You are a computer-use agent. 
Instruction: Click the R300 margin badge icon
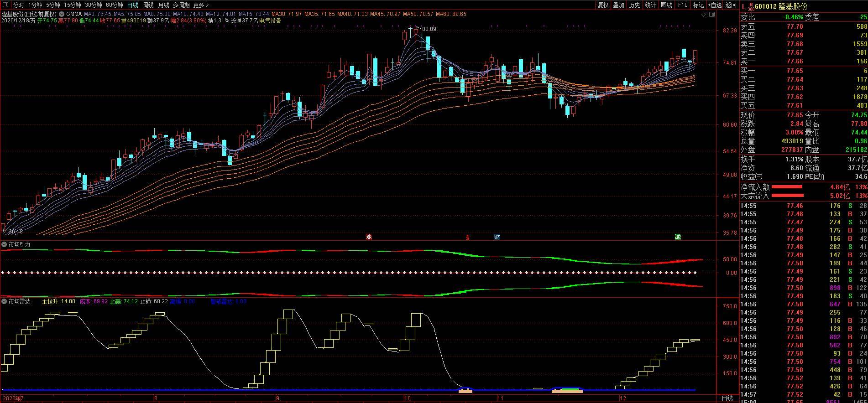tap(751, 7)
